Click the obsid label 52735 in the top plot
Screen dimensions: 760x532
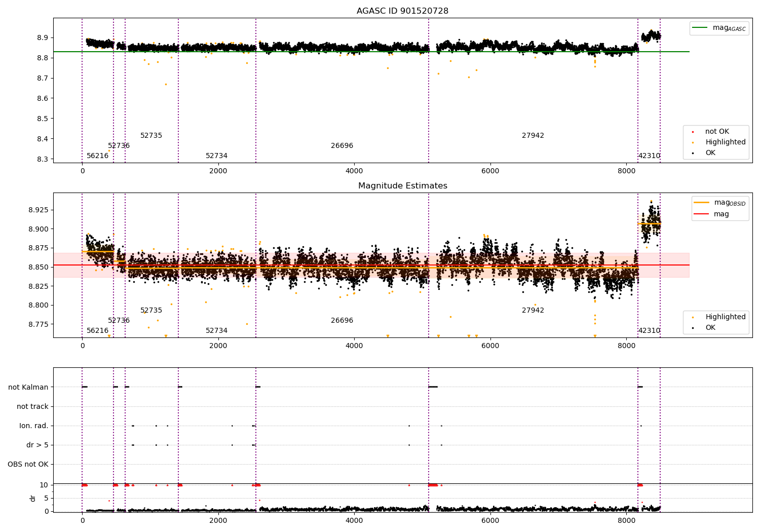151,136
